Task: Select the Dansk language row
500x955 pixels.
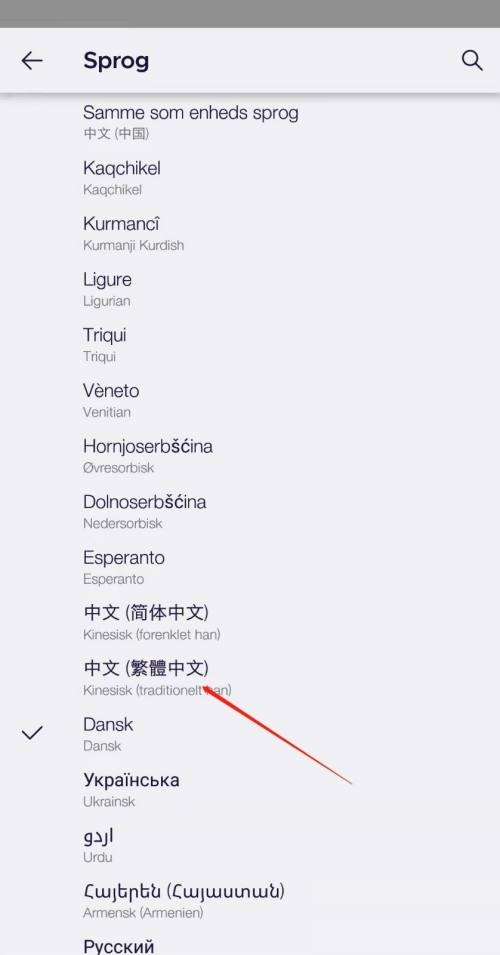Action: (250, 734)
